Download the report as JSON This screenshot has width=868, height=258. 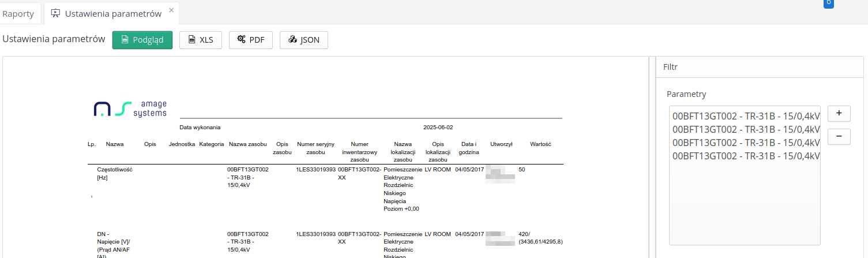coord(303,40)
